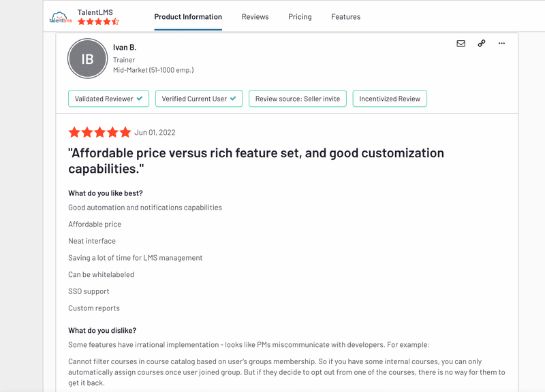Click the Review source: Seller invite badge
The width and height of the screenshot is (545, 392).
(x=298, y=98)
